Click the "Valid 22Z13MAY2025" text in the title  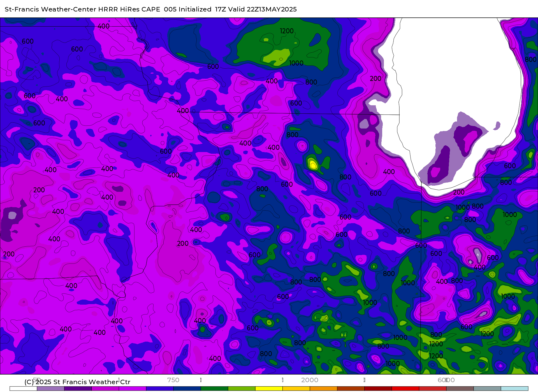262,9
